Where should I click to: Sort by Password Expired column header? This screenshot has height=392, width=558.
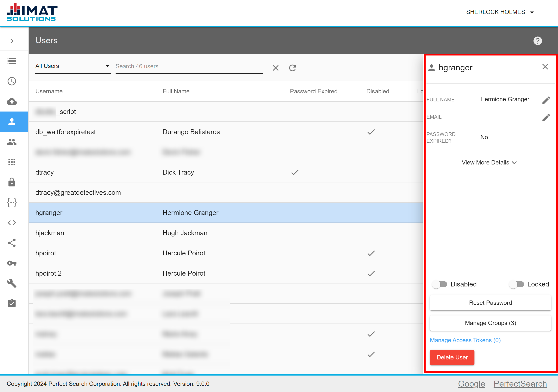(x=314, y=91)
